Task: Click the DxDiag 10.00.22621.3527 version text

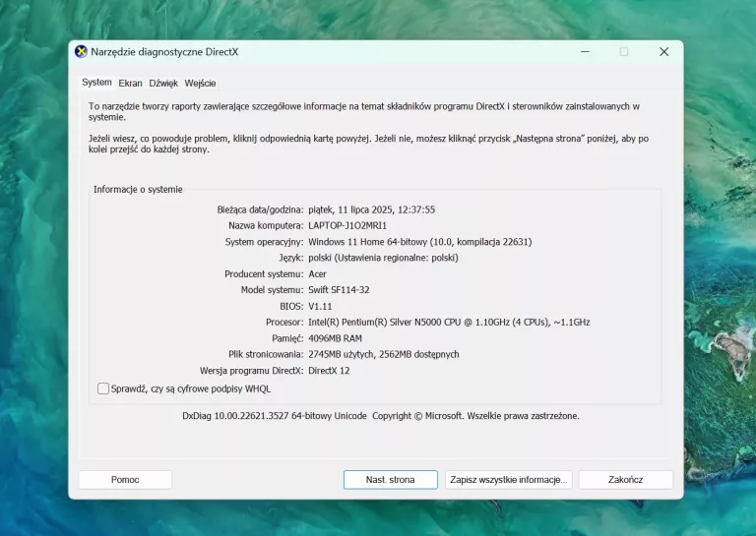Action: [x=275, y=416]
